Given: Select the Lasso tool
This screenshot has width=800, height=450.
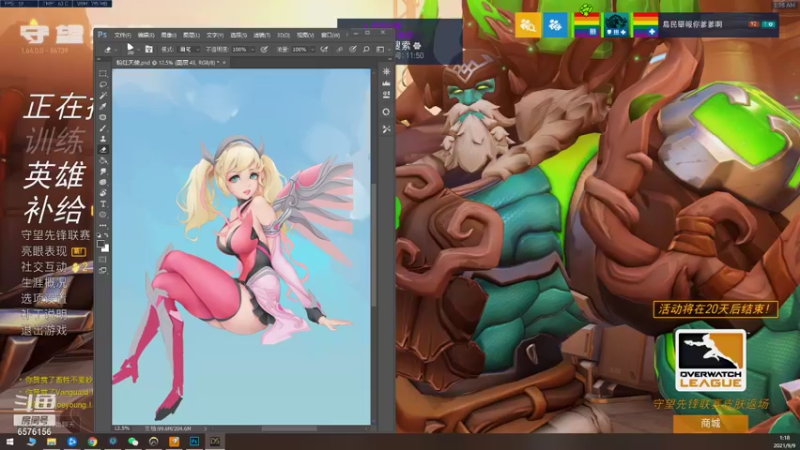Looking at the screenshot, I should (x=103, y=84).
